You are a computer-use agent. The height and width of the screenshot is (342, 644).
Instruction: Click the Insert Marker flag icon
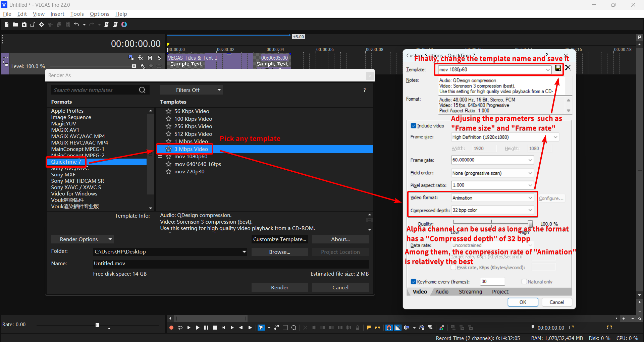[x=369, y=328]
